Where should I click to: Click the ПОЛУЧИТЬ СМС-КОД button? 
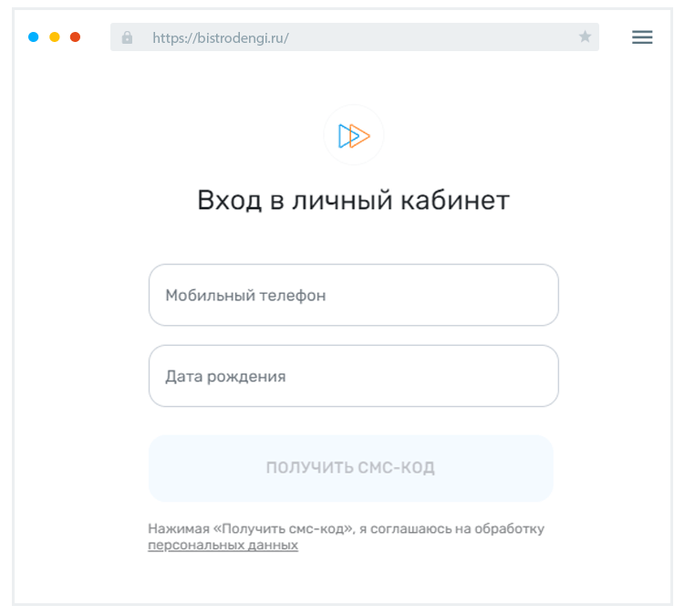pos(351,468)
